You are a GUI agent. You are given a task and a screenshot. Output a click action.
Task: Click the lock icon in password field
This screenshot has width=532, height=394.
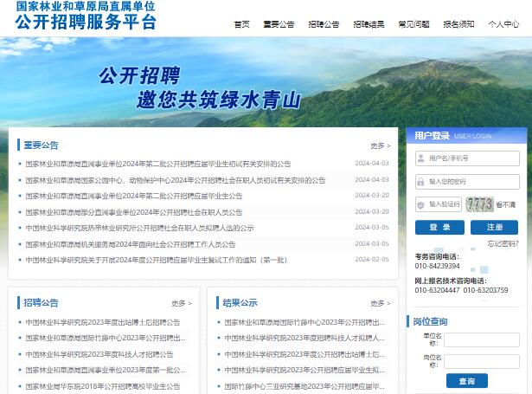[x=420, y=182]
